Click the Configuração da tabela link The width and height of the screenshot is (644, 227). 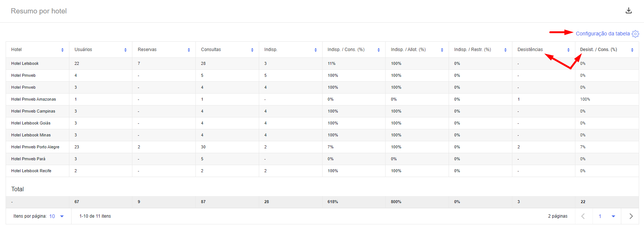click(x=603, y=34)
